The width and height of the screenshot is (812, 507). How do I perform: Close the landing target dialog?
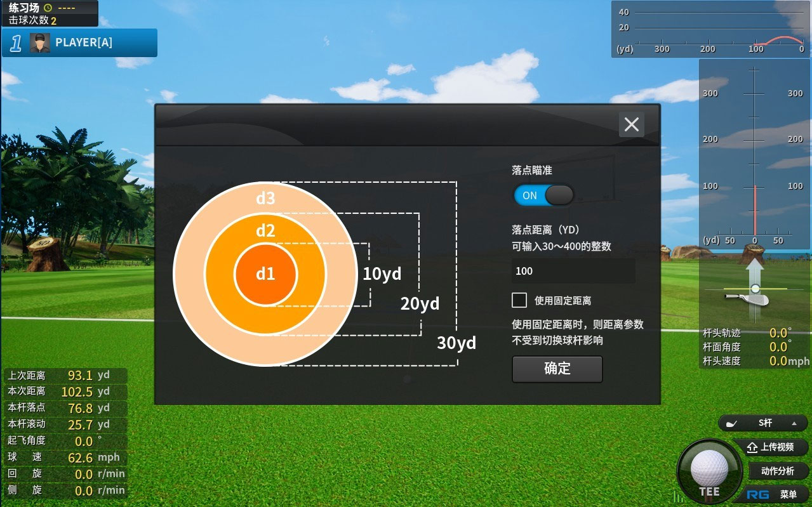click(x=631, y=124)
